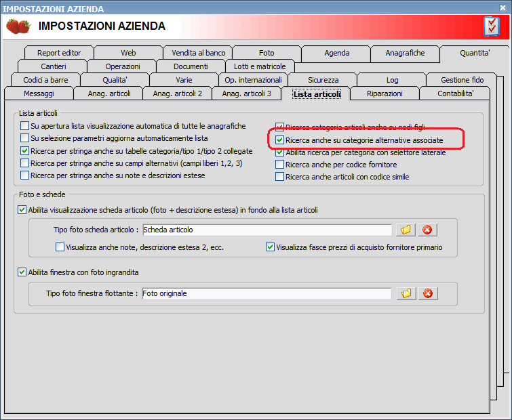Toggle Abilita ricerca per categoria con selettore laterale

click(279, 152)
